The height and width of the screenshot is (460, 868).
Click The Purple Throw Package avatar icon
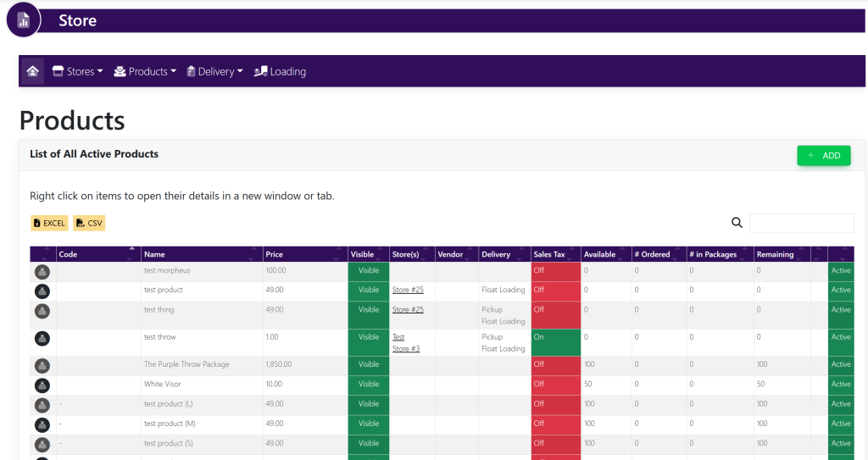coord(42,365)
